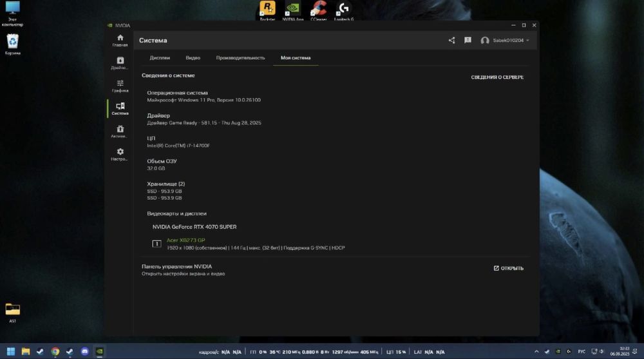Screen dimensions: 644x359
Task: Click the first SSD 953.9 GB entry
Action: [164, 191]
